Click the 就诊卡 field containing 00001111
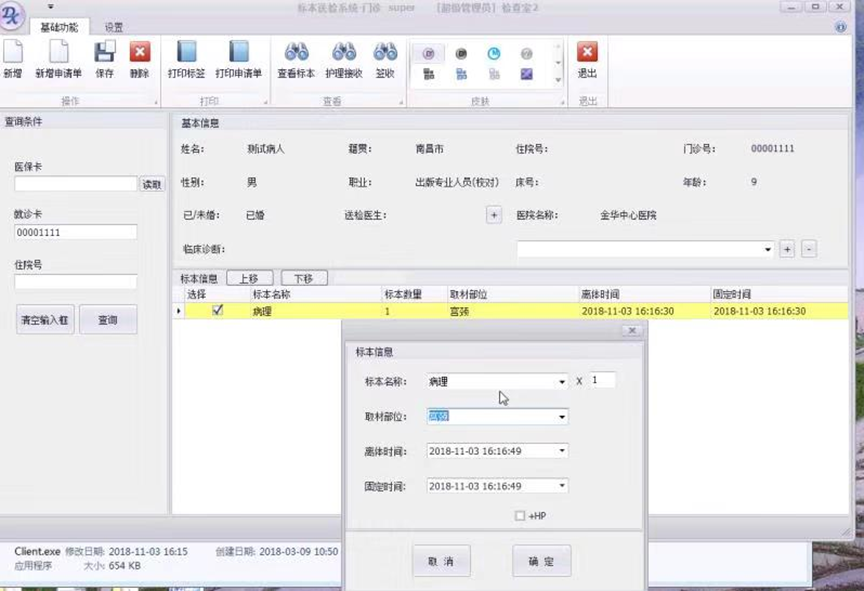The height and width of the screenshot is (591, 864). point(75,232)
